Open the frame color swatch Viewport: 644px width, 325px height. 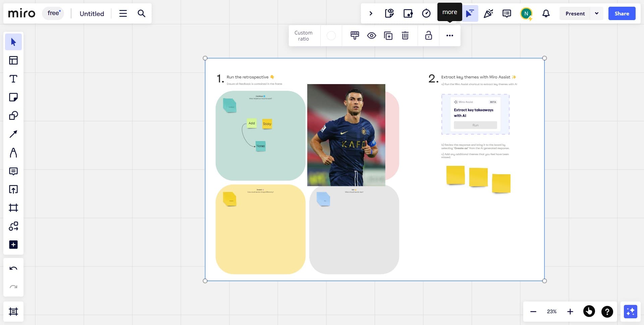331,36
